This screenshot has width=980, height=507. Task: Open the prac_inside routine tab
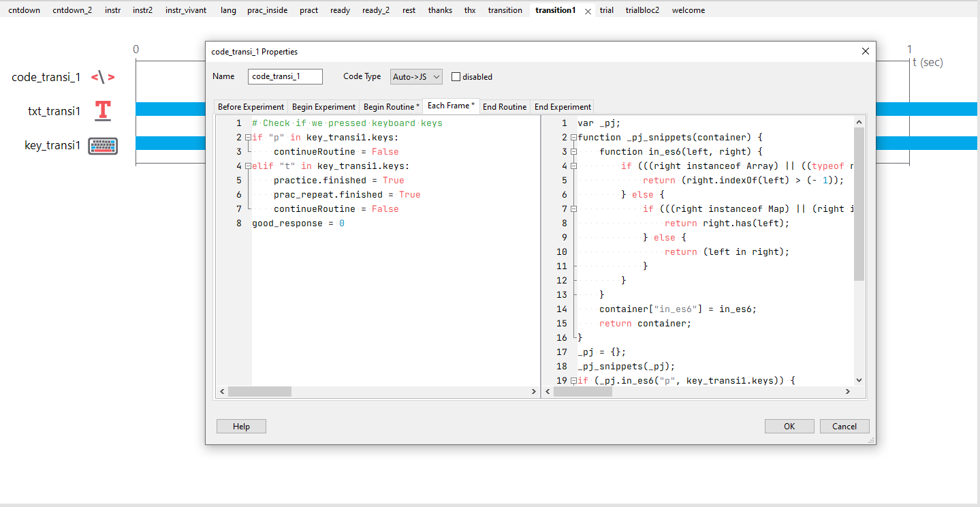click(268, 10)
